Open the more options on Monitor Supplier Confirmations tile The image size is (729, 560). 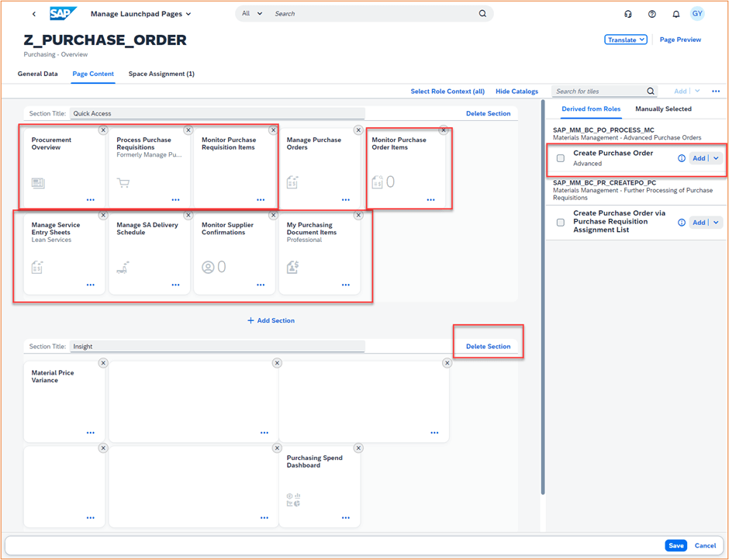pos(261,285)
